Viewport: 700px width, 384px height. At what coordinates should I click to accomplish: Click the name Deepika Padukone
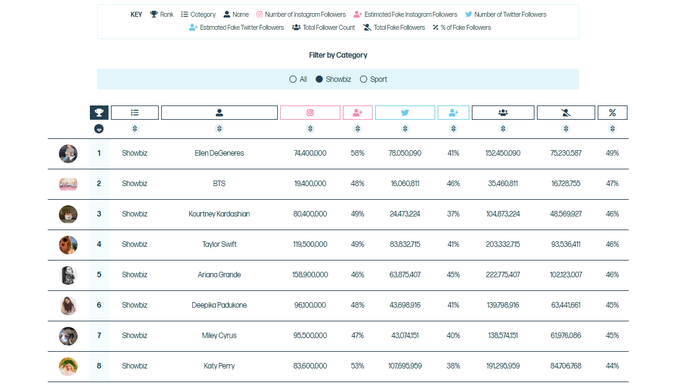point(219,305)
